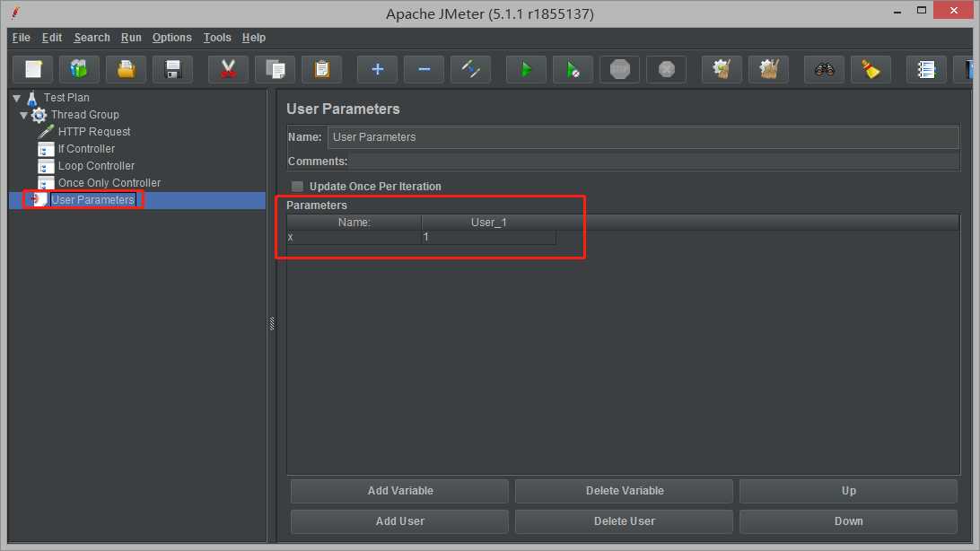The height and width of the screenshot is (551, 980).
Task: Click the 'Name:' table column header
Action: pyautogui.click(x=354, y=223)
